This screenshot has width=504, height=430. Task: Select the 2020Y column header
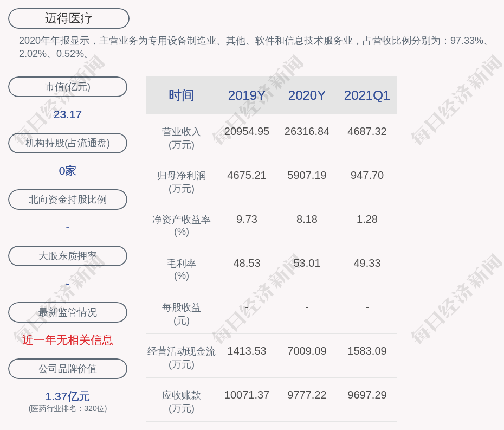(x=307, y=95)
